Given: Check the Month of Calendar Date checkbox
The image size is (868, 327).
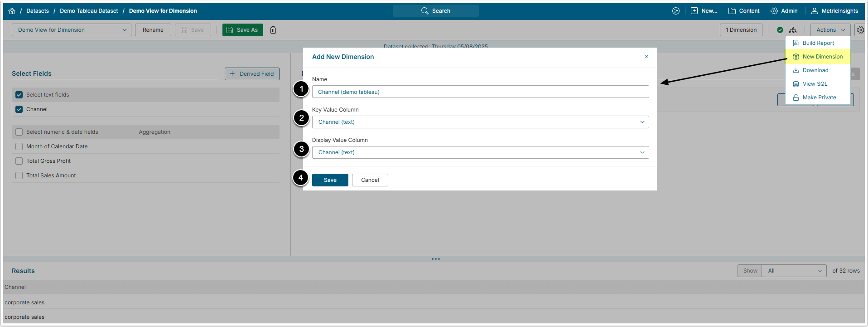Looking at the screenshot, I should 19,146.
